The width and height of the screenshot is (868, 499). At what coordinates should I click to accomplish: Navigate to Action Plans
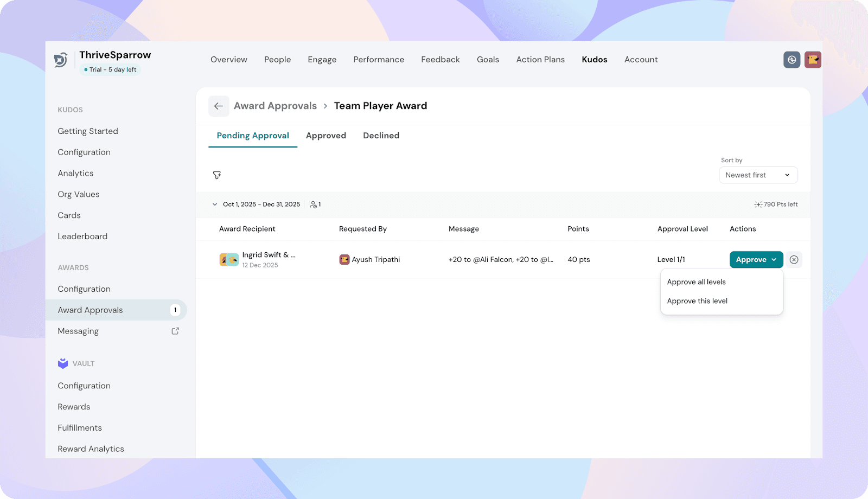(x=540, y=60)
